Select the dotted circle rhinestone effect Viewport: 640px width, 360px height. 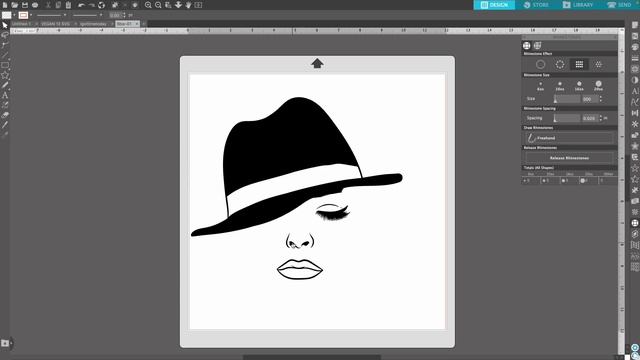point(560,64)
